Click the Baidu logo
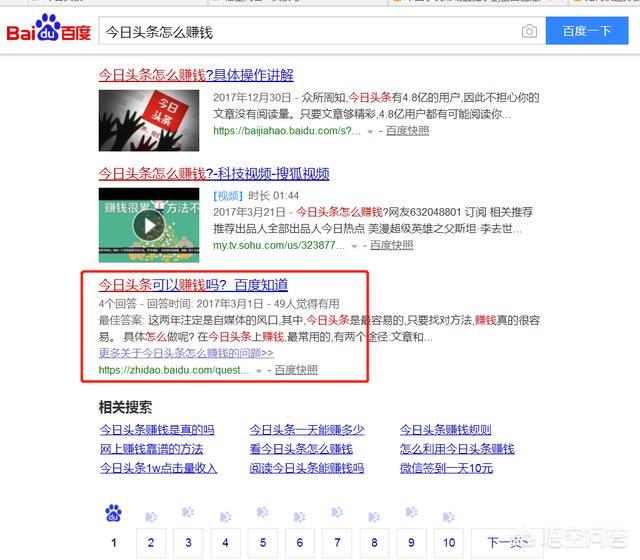This screenshot has width=640, height=560. 48,29
